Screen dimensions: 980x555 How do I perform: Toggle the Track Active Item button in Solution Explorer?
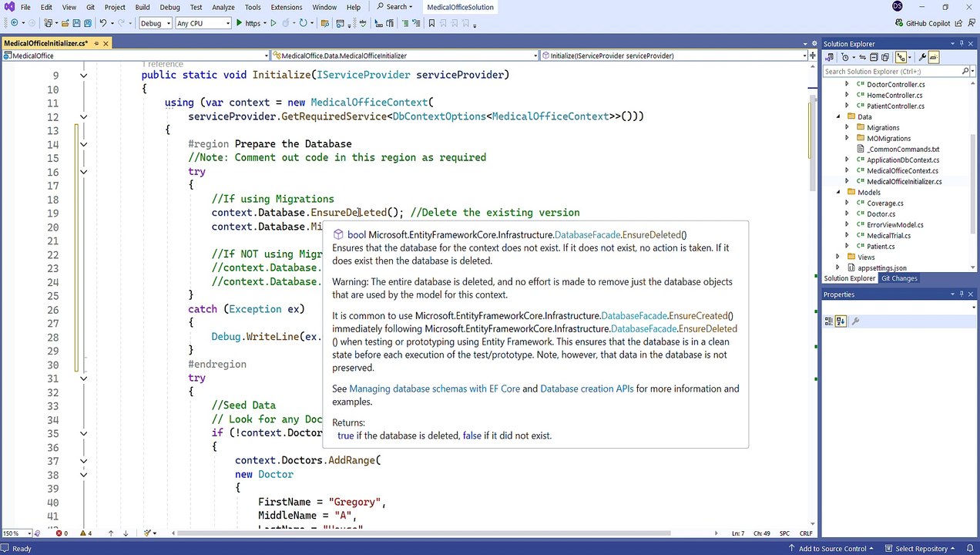900,57
